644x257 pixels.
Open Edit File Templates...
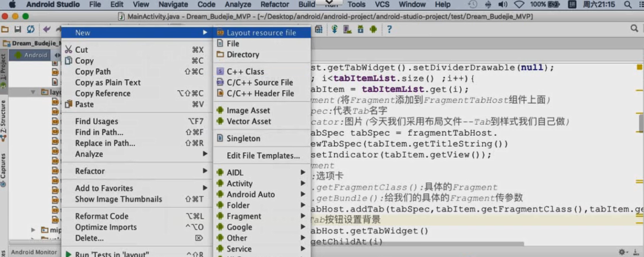coord(262,156)
